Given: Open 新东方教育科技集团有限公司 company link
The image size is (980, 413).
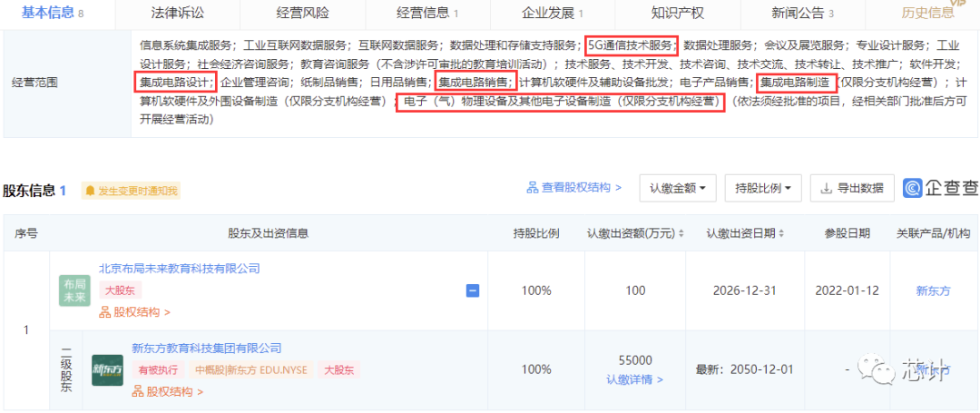Looking at the screenshot, I should coord(206,348).
